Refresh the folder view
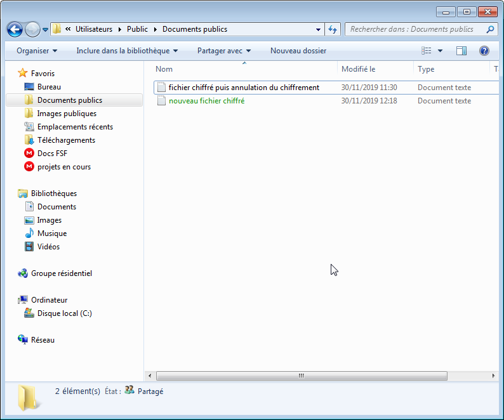This screenshot has width=504, height=420. [333, 30]
